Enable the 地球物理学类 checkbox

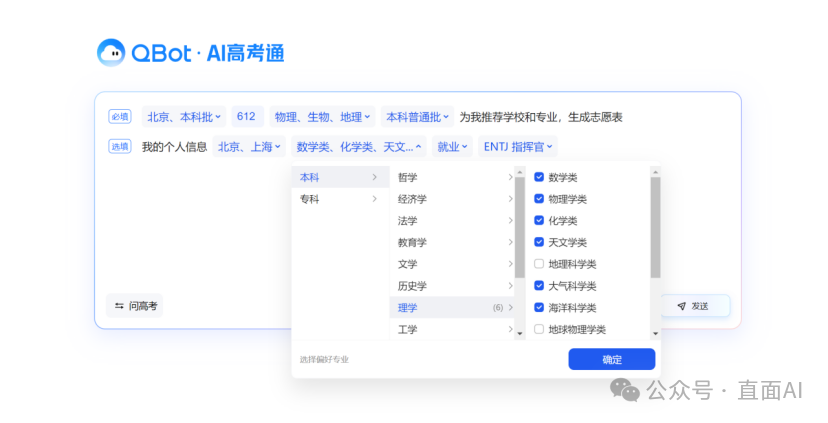(x=539, y=329)
